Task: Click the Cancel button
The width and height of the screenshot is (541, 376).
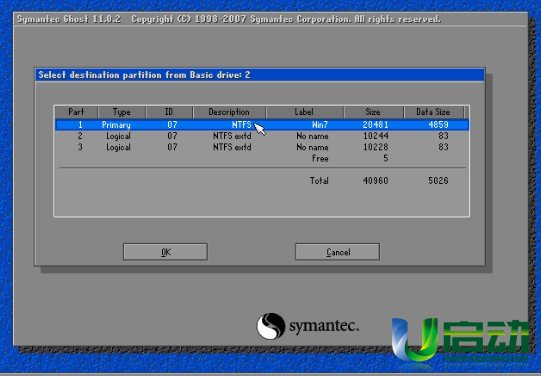Action: tap(337, 252)
